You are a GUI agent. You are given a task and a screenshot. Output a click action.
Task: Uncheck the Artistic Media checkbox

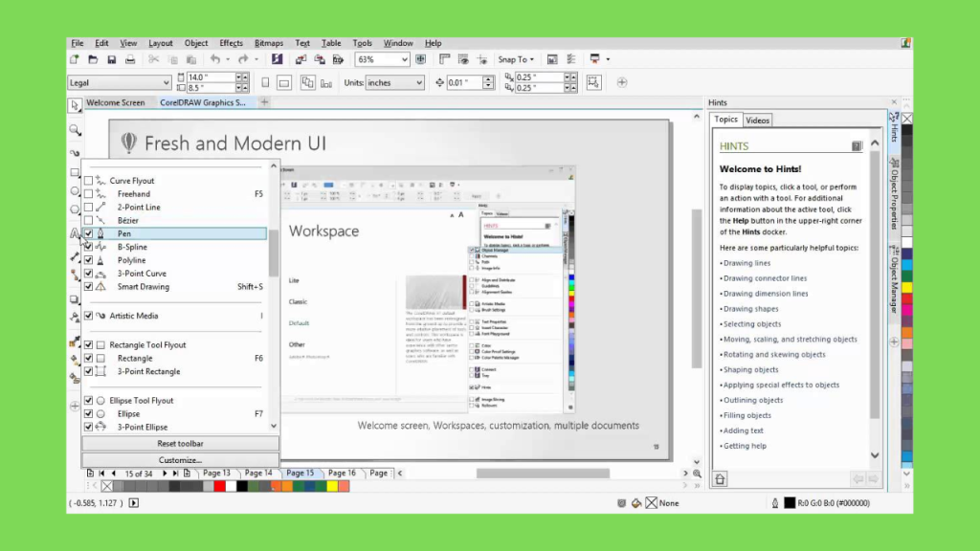coord(88,316)
